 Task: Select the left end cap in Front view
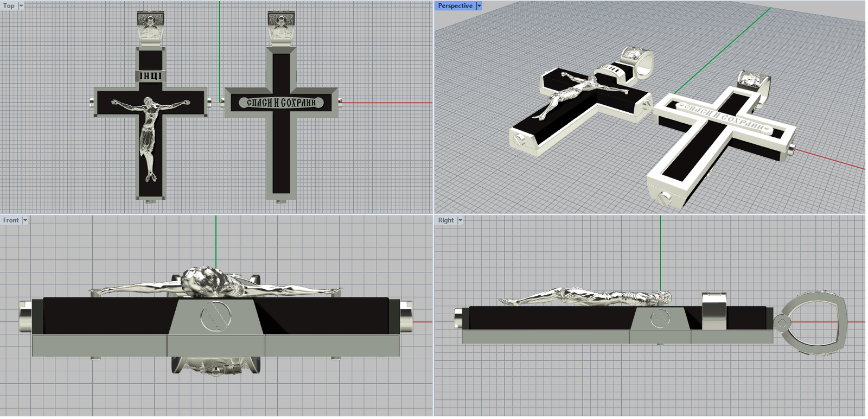point(25,316)
